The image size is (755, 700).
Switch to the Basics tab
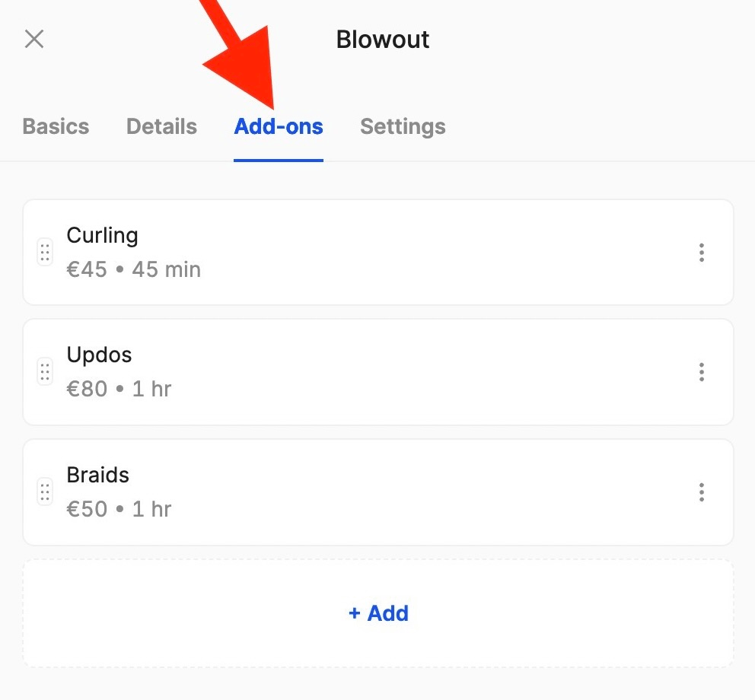(56, 126)
